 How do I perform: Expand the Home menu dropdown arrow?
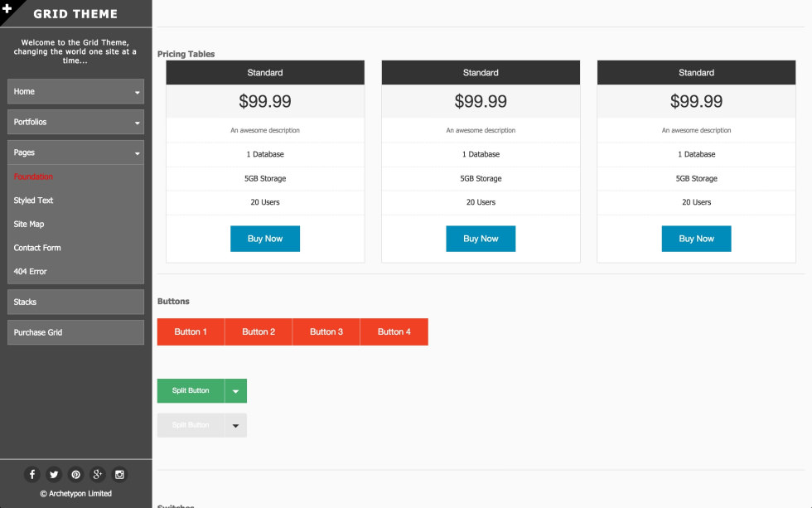coord(138,92)
